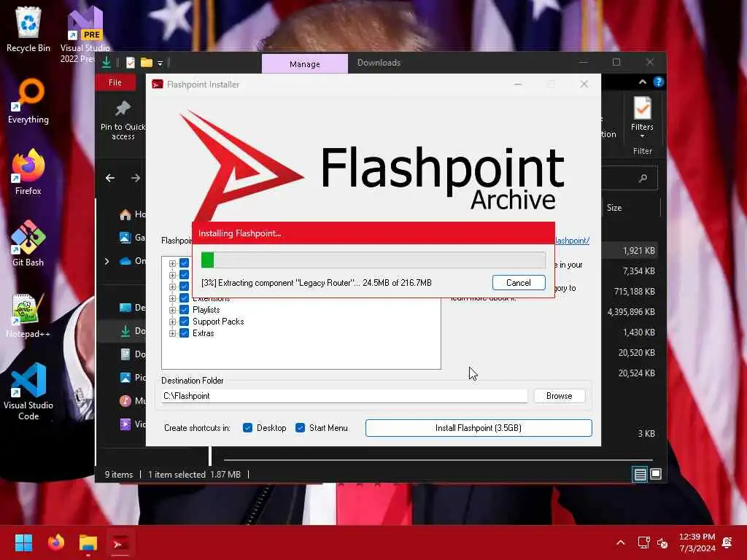
Task: Click the New folder icon in Explorer title bar
Action: (146, 63)
